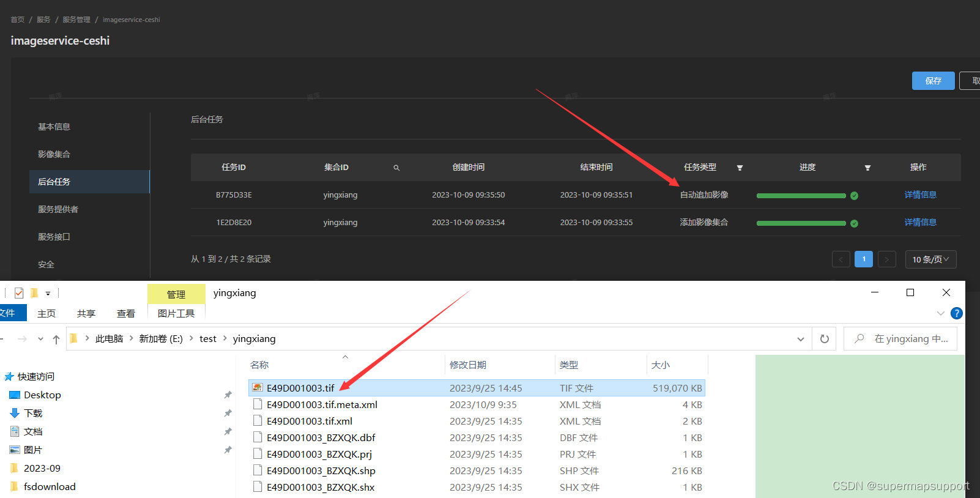The image size is (980, 498).
Task: Click the 图片 pictures icon in sidebar
Action: coord(15,450)
